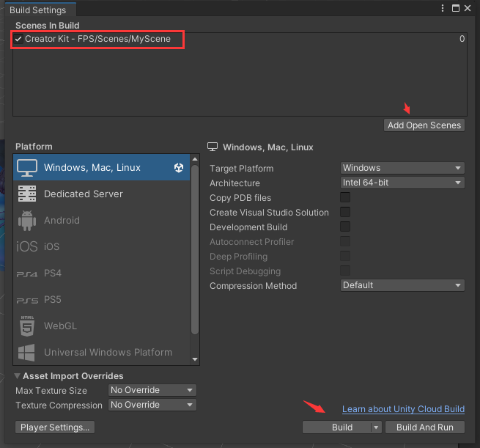The image size is (480, 448).
Task: Select the Dedicated Server platform
Action: (102, 194)
